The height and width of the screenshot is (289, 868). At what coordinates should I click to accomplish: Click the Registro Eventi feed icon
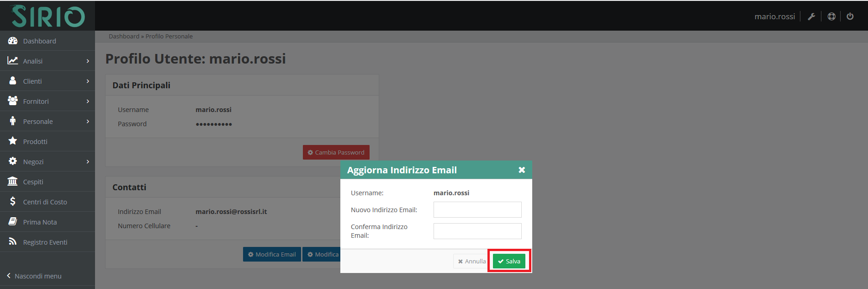click(13, 241)
